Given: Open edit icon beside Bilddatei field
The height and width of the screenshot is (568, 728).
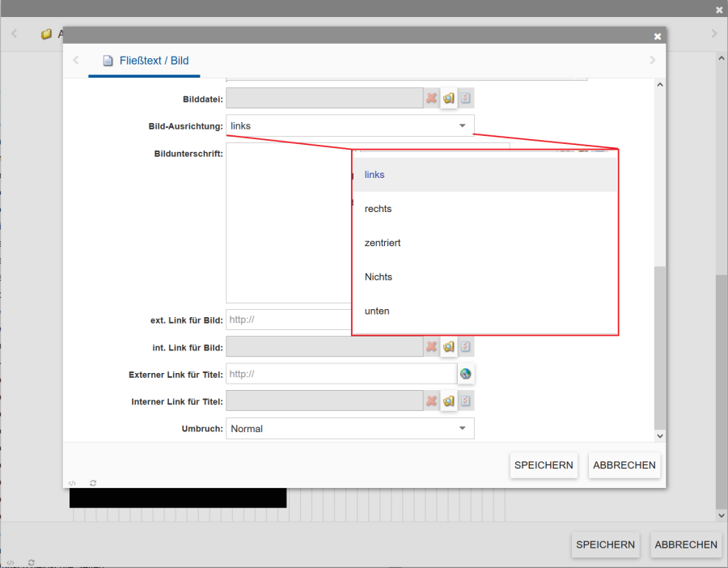Looking at the screenshot, I should [x=466, y=99].
